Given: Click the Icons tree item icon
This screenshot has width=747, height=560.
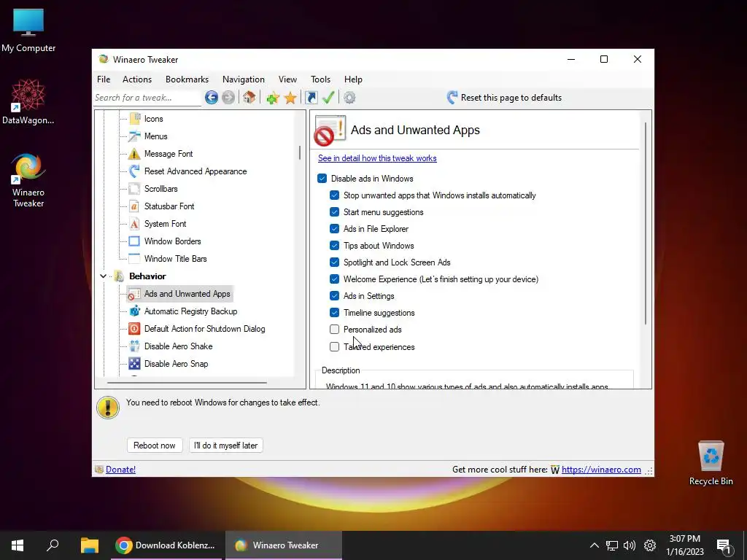Looking at the screenshot, I should point(135,119).
